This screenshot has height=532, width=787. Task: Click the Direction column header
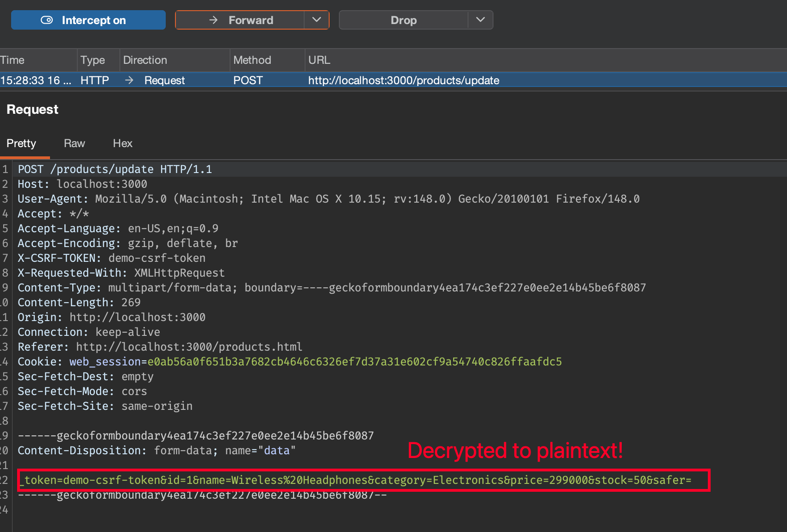[145, 60]
